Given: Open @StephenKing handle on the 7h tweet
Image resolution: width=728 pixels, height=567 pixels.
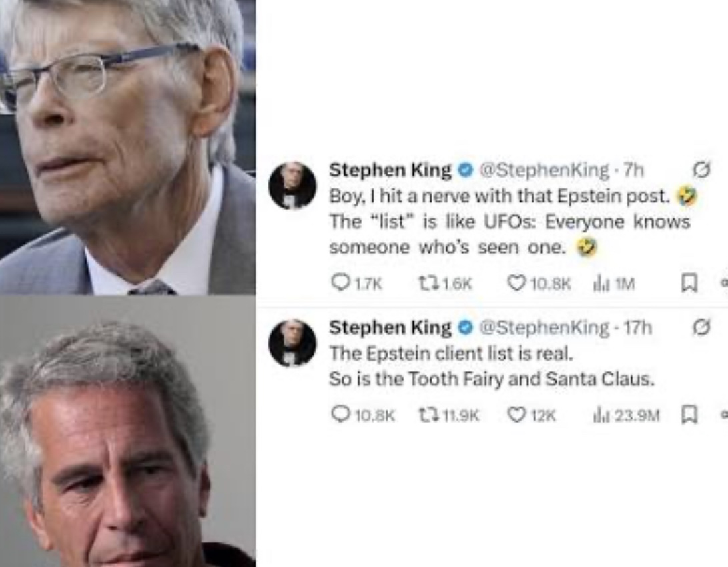Looking at the screenshot, I should pyautogui.click(x=542, y=170).
